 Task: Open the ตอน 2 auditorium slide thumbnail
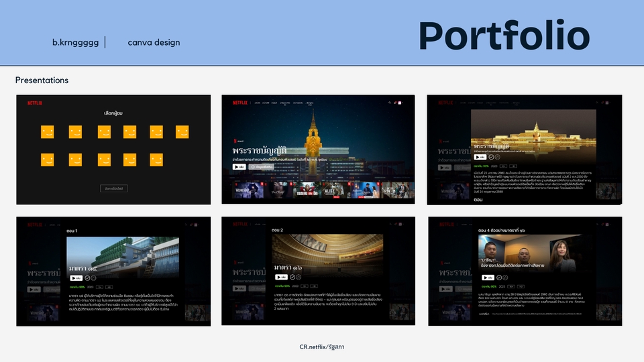(318, 271)
